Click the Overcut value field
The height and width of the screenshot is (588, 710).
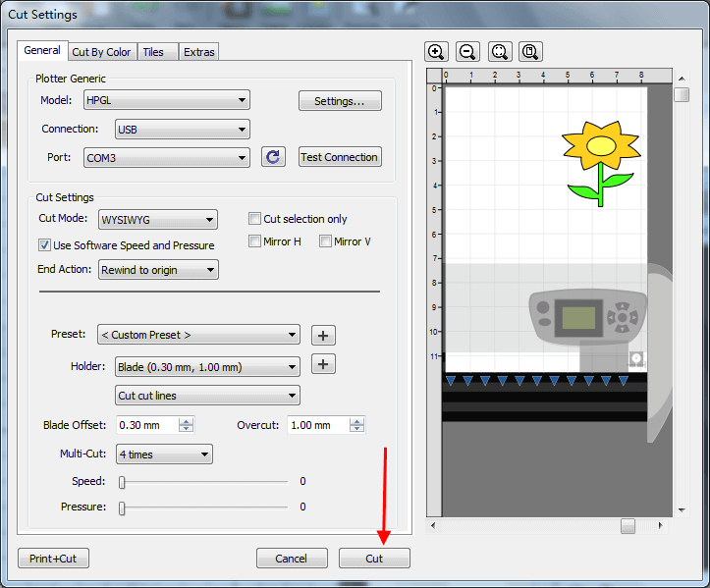[319, 425]
